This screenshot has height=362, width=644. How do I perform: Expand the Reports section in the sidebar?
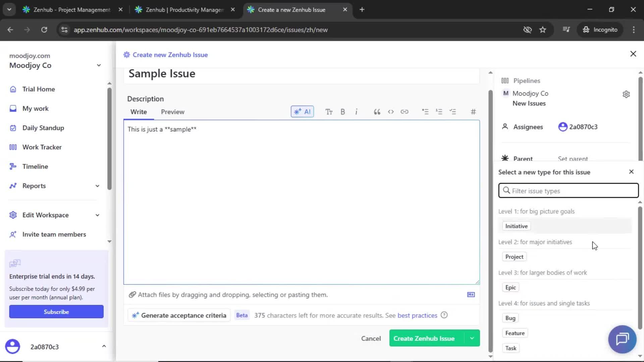pos(97,186)
